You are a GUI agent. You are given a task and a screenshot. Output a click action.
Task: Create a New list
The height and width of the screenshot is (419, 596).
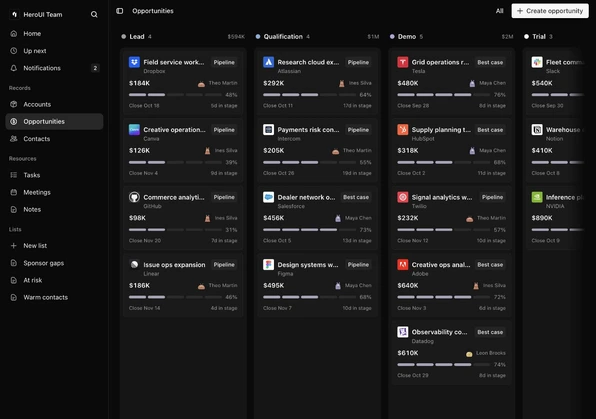[54, 246]
